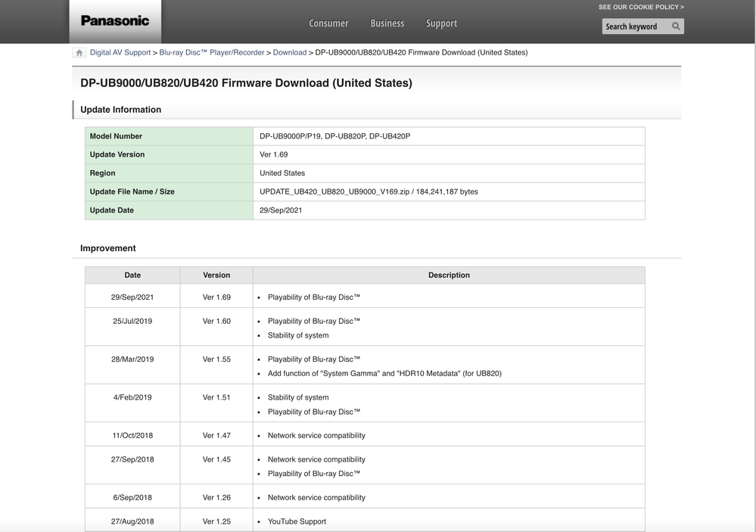Select the page title heading text
Image resolution: width=756 pixels, height=532 pixels.
point(246,83)
